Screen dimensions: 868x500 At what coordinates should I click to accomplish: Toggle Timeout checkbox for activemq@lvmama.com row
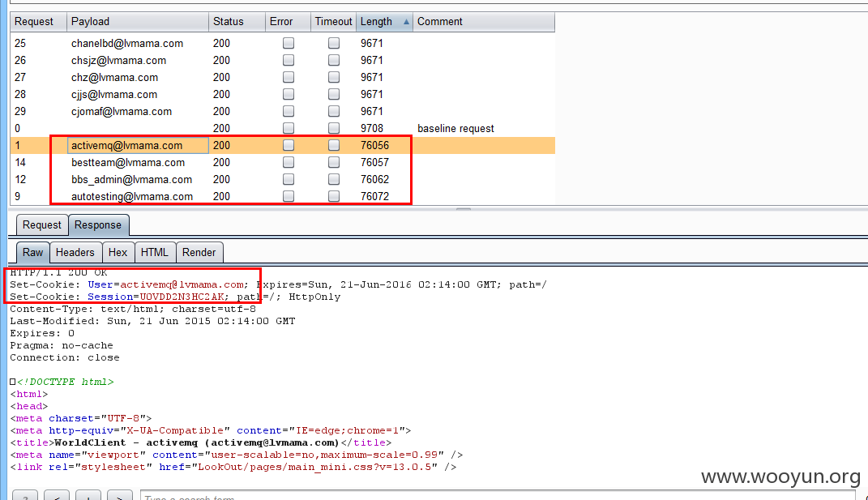(334, 145)
